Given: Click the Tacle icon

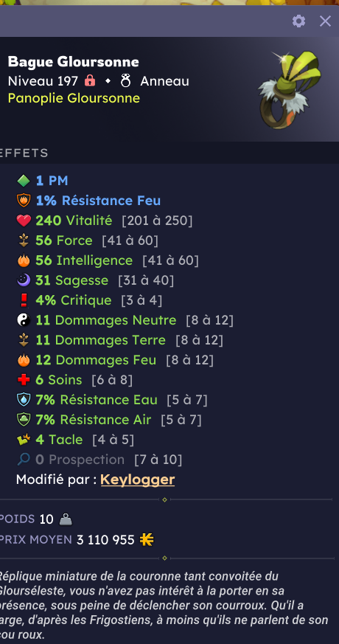Looking at the screenshot, I should pyautogui.click(x=24, y=440).
